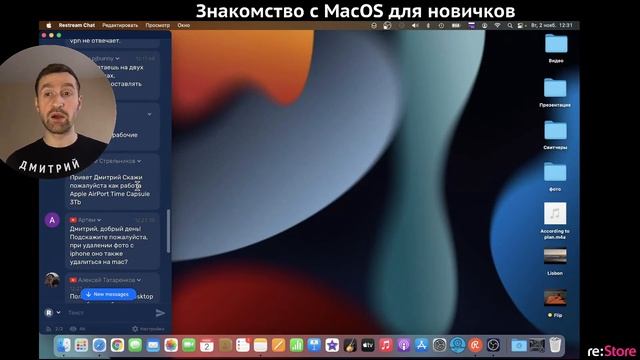The width and height of the screenshot is (640, 360).
Task: Jump down via the New messages button
Action: click(x=108, y=294)
